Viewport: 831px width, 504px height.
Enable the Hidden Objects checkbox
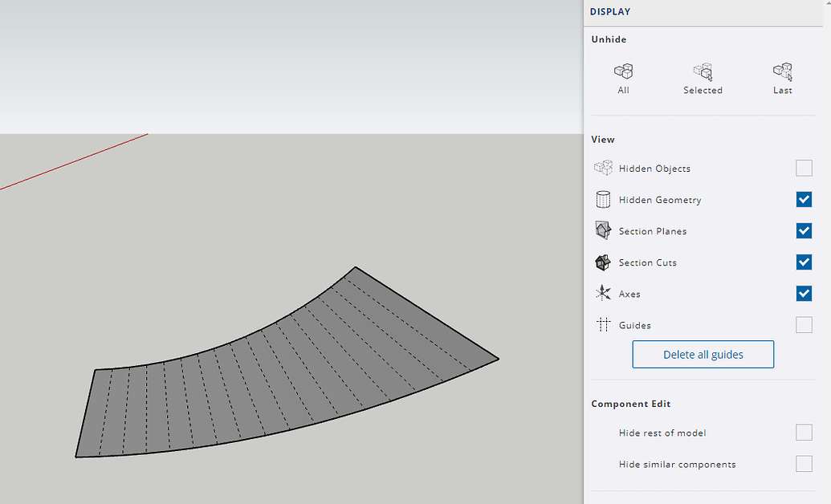(804, 168)
